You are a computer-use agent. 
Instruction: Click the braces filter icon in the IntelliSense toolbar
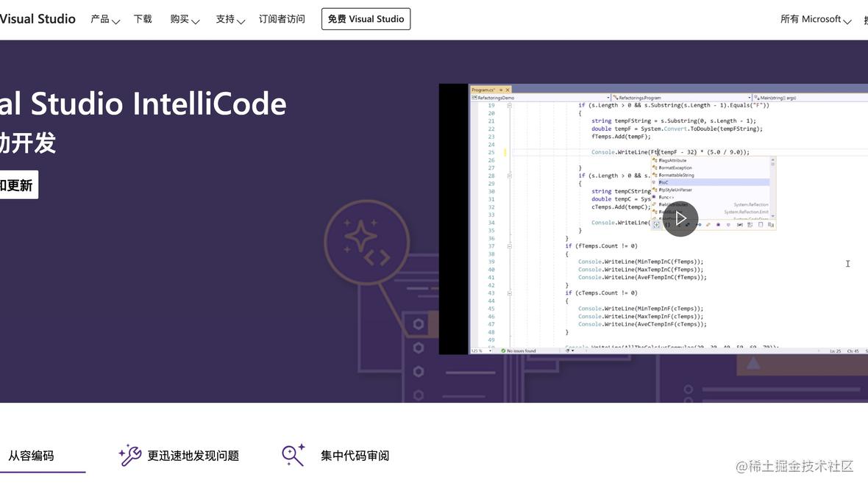pyautogui.click(x=669, y=225)
